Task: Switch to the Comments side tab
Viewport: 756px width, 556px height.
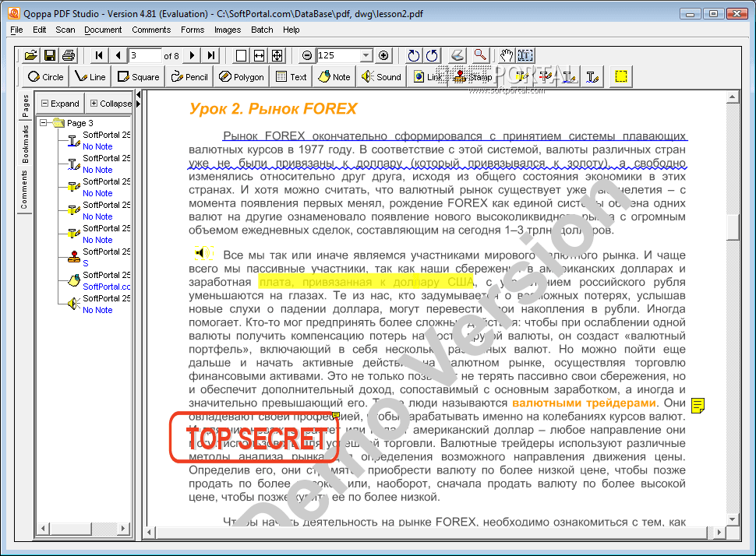Action: point(25,189)
